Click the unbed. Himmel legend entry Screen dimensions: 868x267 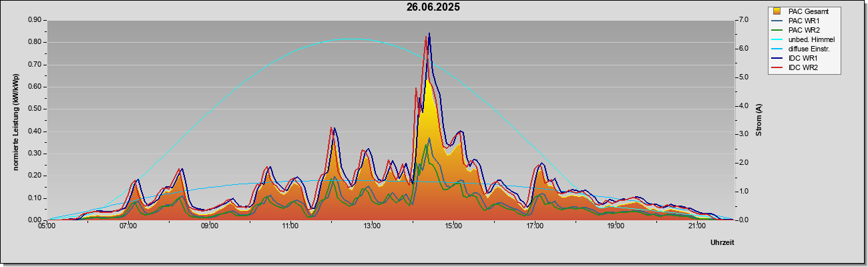(x=804, y=39)
